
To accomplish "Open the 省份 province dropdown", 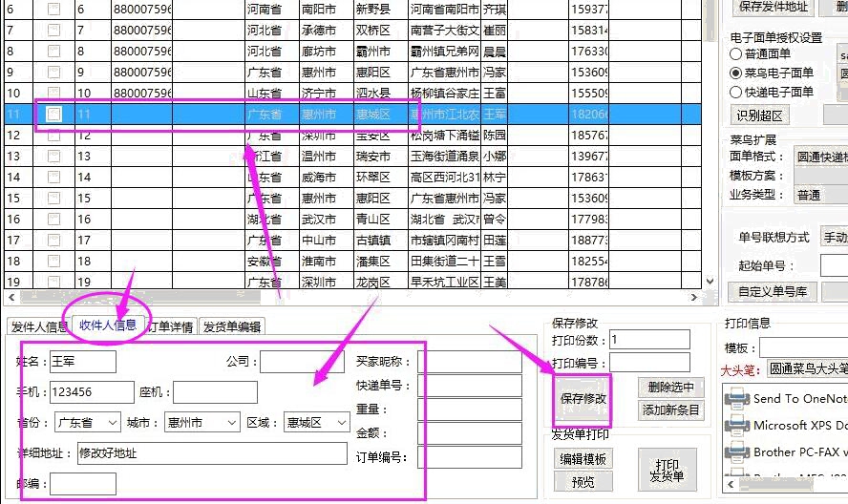I will tap(87, 422).
